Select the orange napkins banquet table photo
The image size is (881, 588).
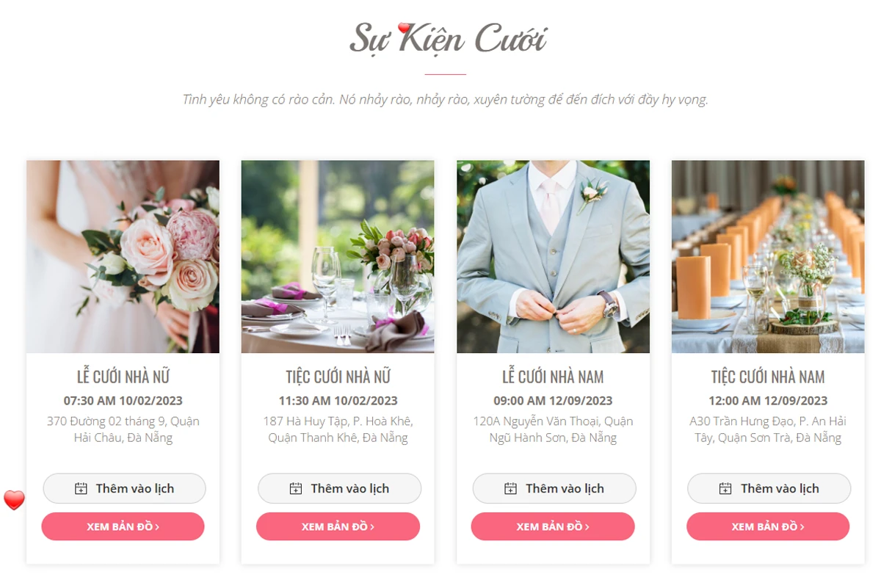click(x=768, y=257)
